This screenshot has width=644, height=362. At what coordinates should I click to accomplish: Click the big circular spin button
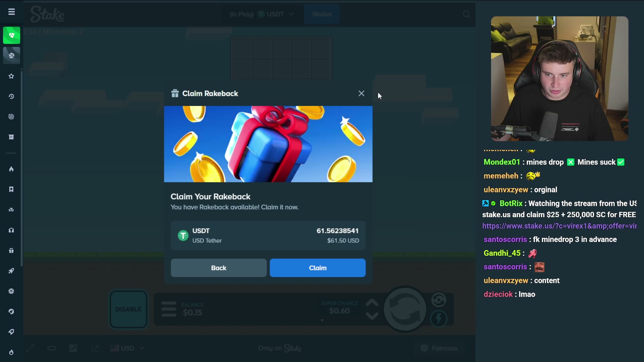(x=405, y=309)
